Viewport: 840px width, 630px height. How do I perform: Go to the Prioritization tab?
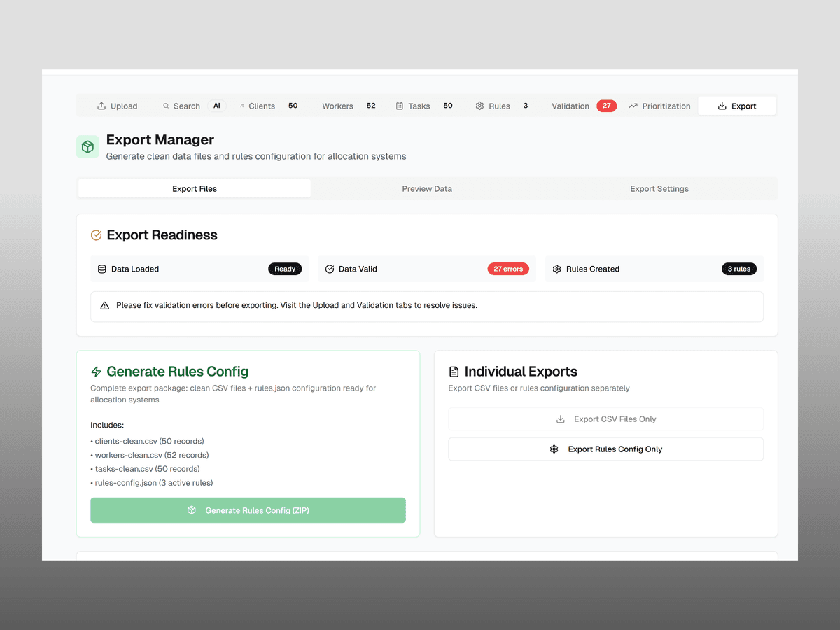click(x=659, y=106)
